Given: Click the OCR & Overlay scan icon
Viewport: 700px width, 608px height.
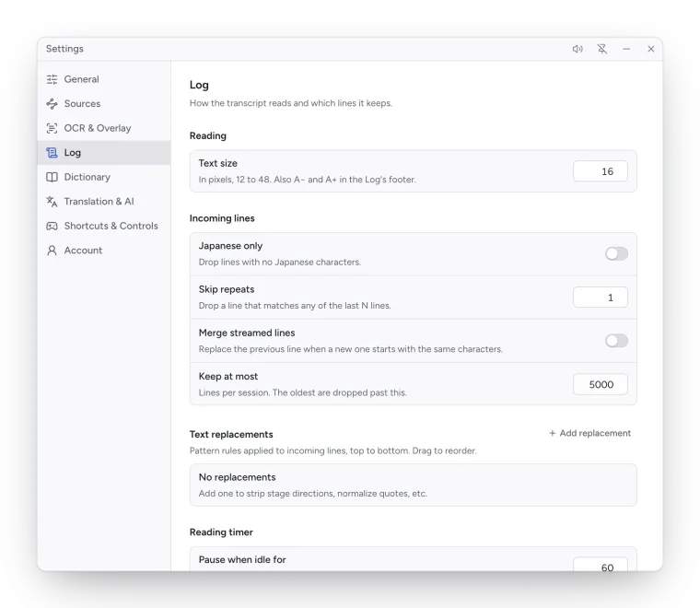Looking at the screenshot, I should tap(52, 129).
